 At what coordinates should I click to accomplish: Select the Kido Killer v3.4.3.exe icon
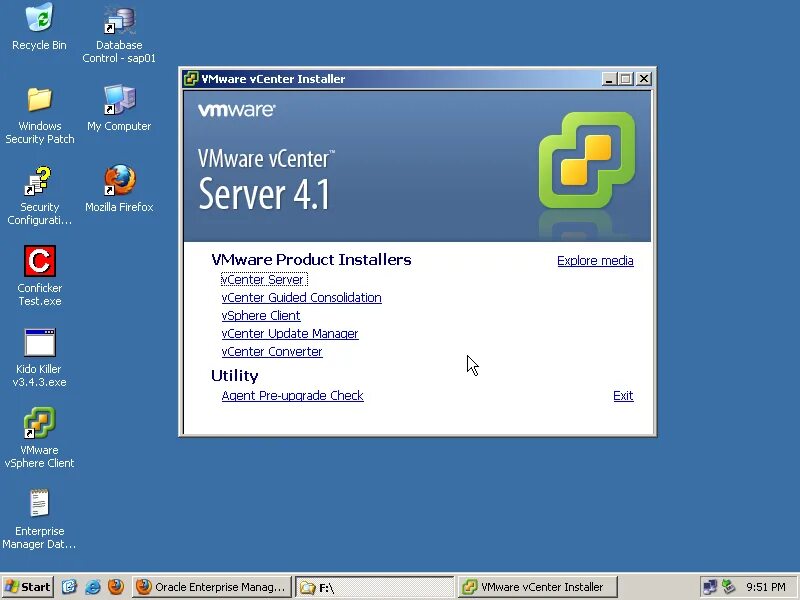39,345
